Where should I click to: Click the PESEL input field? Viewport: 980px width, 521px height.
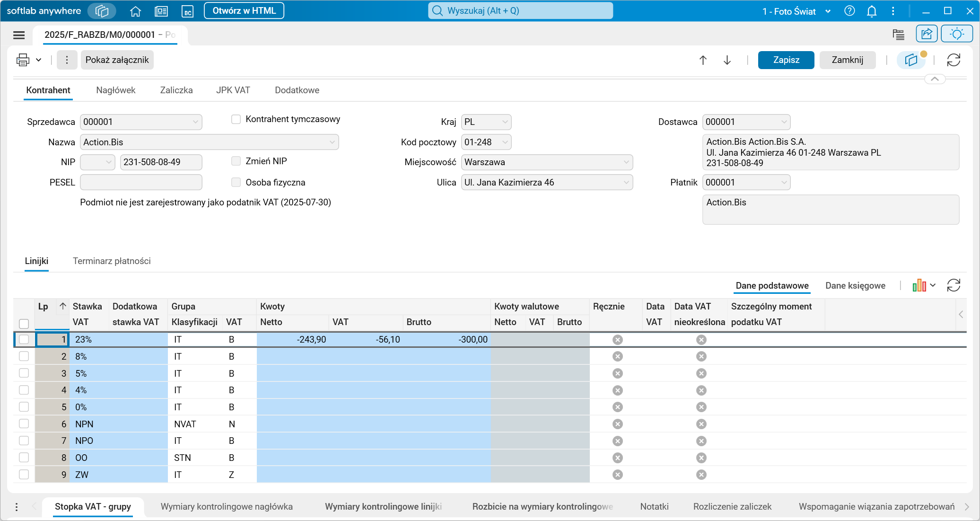141,183
